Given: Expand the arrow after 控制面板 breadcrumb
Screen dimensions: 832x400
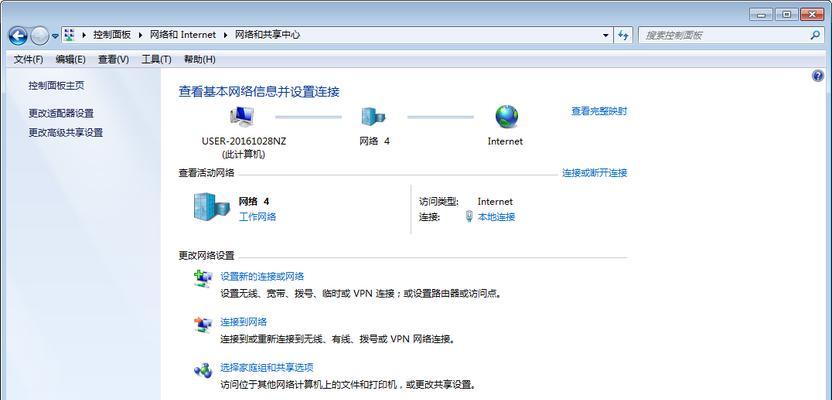Looking at the screenshot, I should 141,35.
